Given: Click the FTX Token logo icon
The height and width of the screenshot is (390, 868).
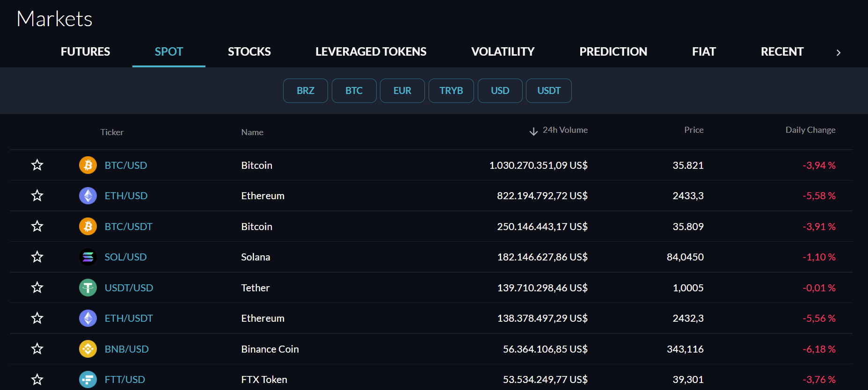Looking at the screenshot, I should pyautogui.click(x=88, y=379).
